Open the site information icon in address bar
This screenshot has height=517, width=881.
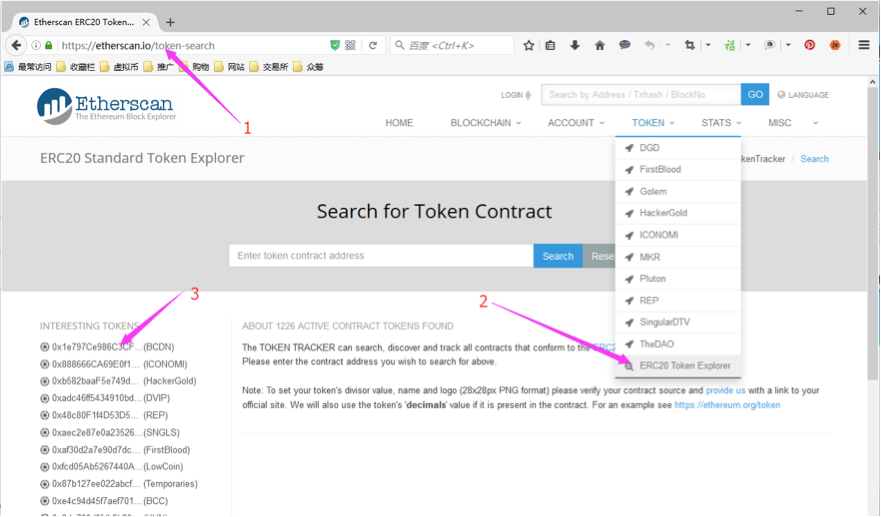[x=36, y=46]
